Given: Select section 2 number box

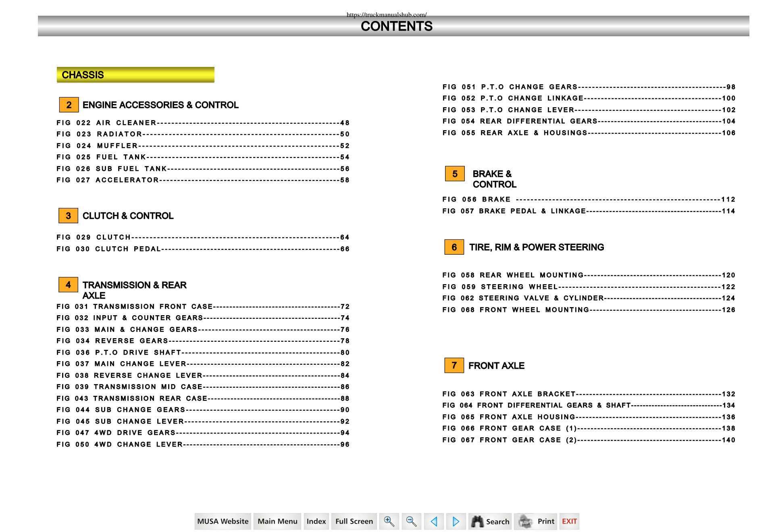Looking at the screenshot, I should click(x=69, y=105).
